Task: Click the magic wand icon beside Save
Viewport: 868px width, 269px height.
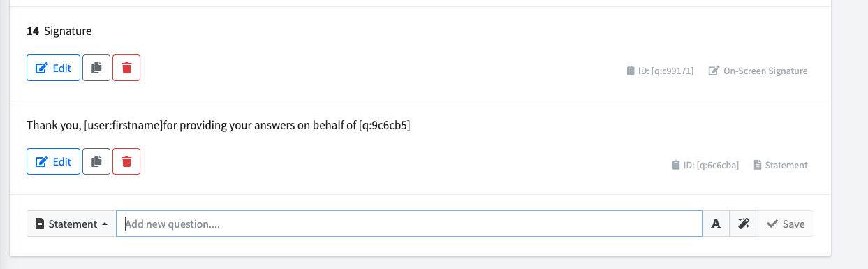Action: 744,224
